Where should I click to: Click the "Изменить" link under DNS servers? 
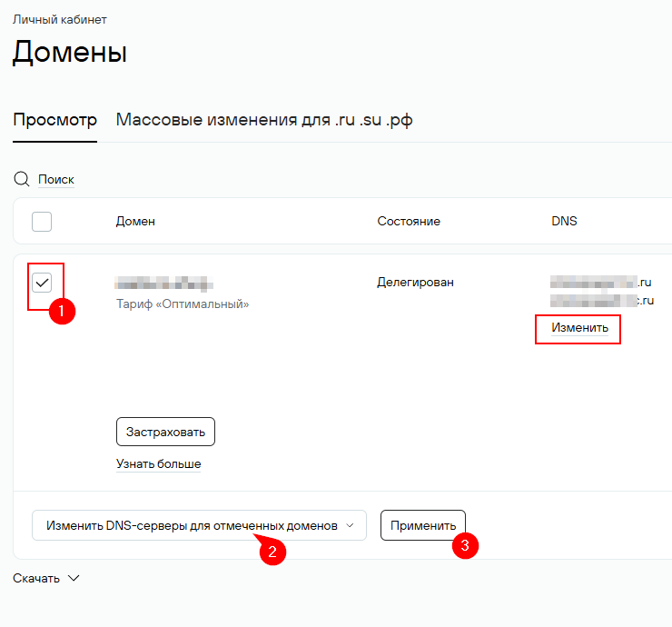tap(579, 327)
